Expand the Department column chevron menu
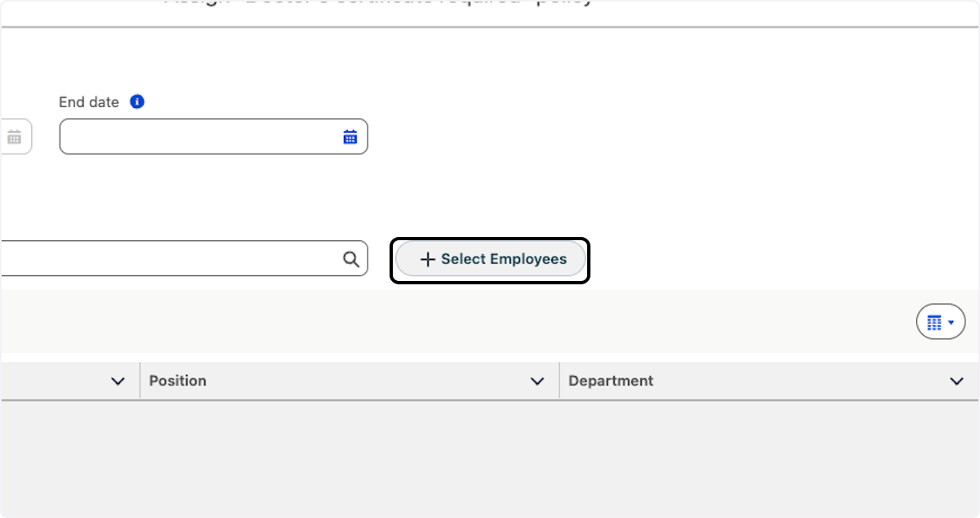Viewport: 980px width, 518px height. click(x=957, y=381)
